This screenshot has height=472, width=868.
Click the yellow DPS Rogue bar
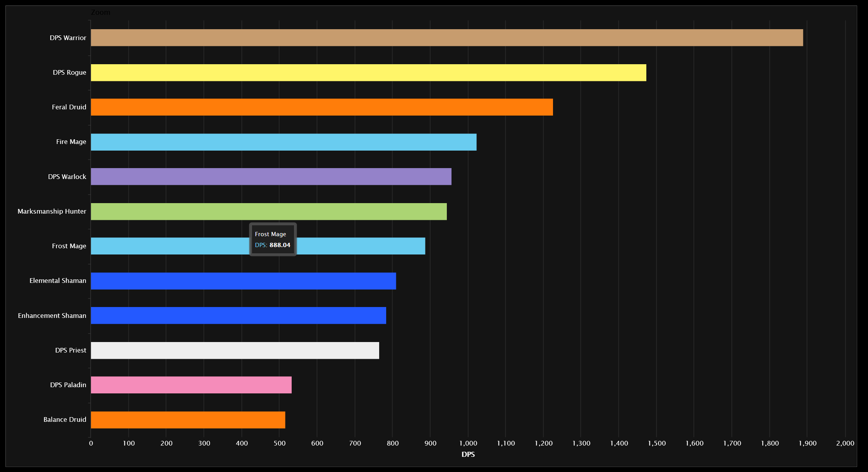point(369,73)
